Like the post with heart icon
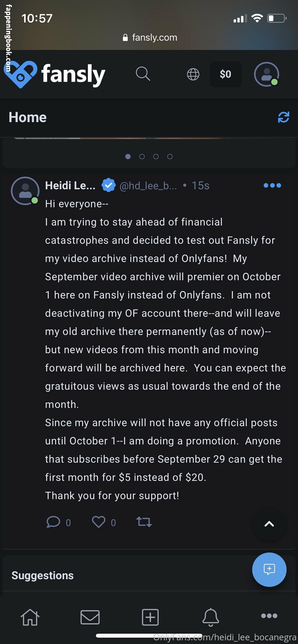 99,522
